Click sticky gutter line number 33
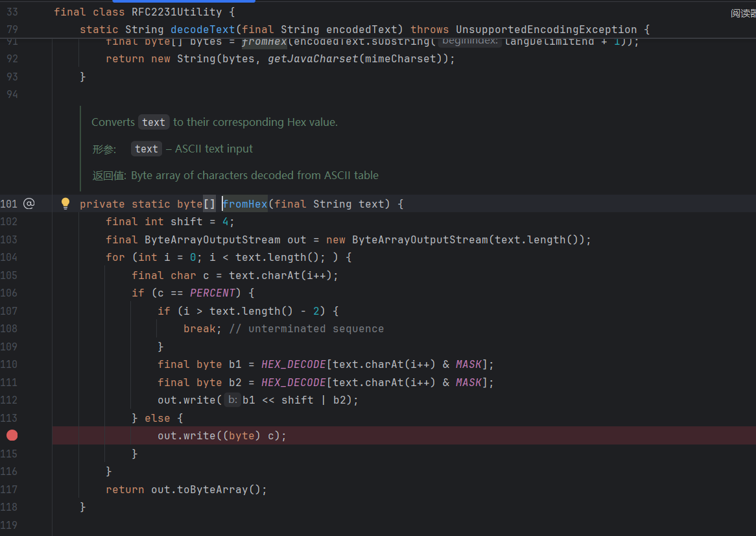Viewport: 756px width, 536px height. coord(12,12)
